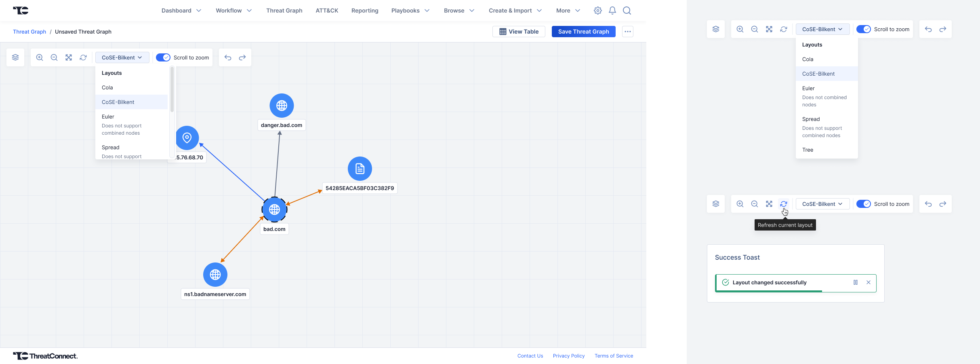Choose the Tree layout option
This screenshot has height=364, width=980.
point(808,150)
